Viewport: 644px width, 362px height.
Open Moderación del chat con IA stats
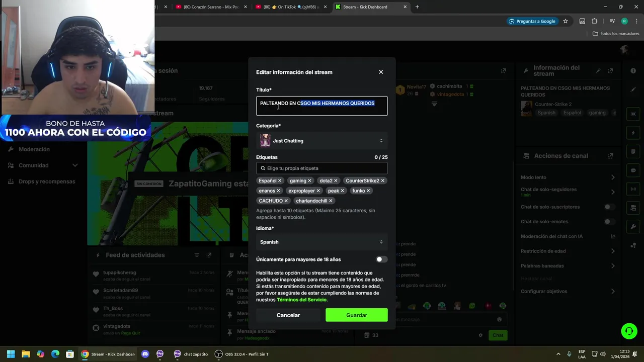(613, 236)
